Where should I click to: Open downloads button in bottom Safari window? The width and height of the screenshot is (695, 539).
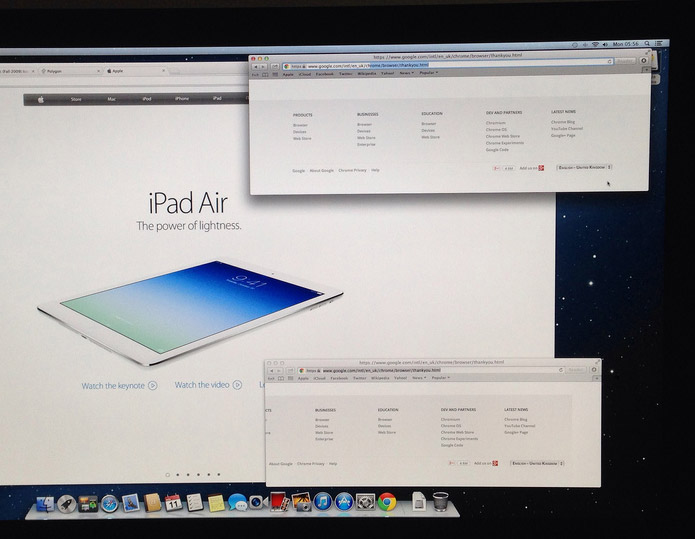(x=594, y=369)
